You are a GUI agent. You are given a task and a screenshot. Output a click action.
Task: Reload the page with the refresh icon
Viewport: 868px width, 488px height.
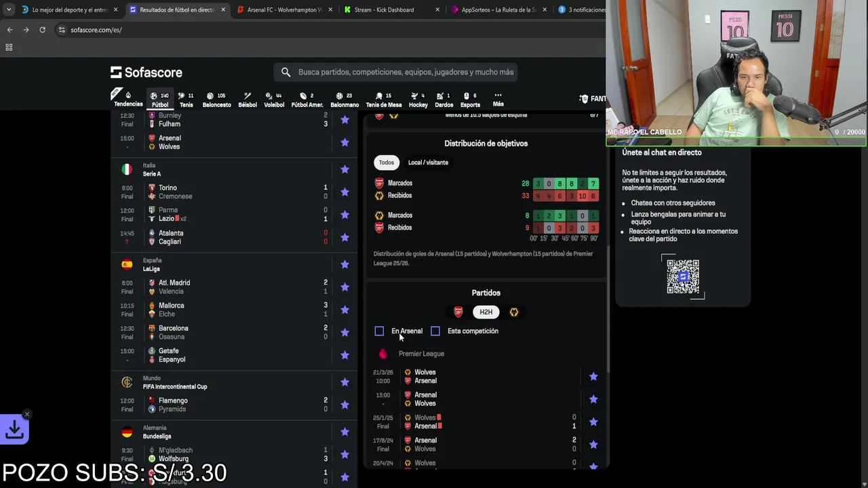(x=42, y=30)
